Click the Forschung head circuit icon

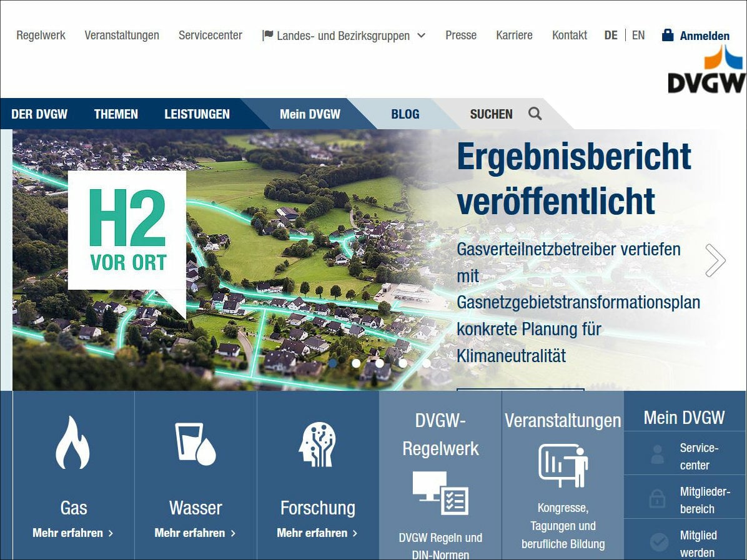click(317, 445)
